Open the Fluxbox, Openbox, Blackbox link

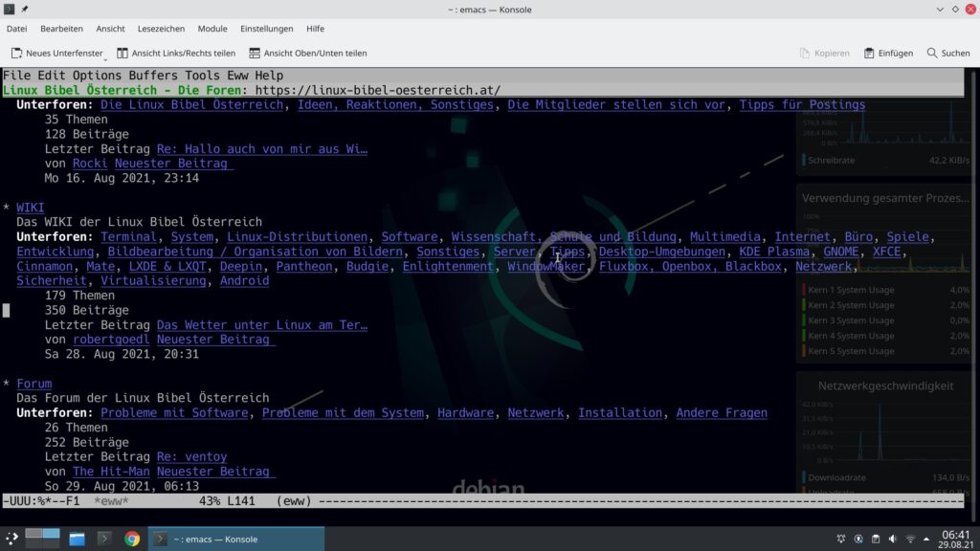[x=690, y=266]
